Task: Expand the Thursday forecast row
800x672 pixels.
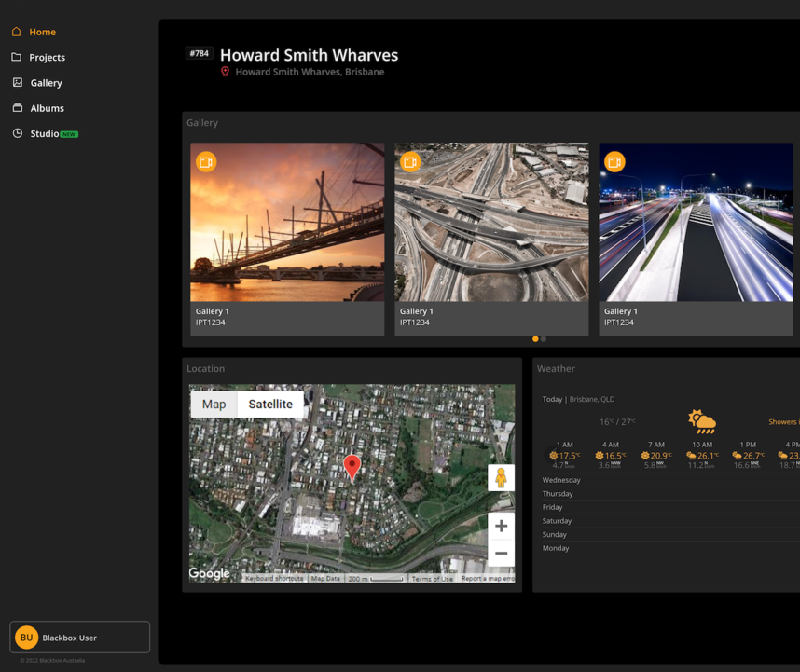Action: coord(671,494)
